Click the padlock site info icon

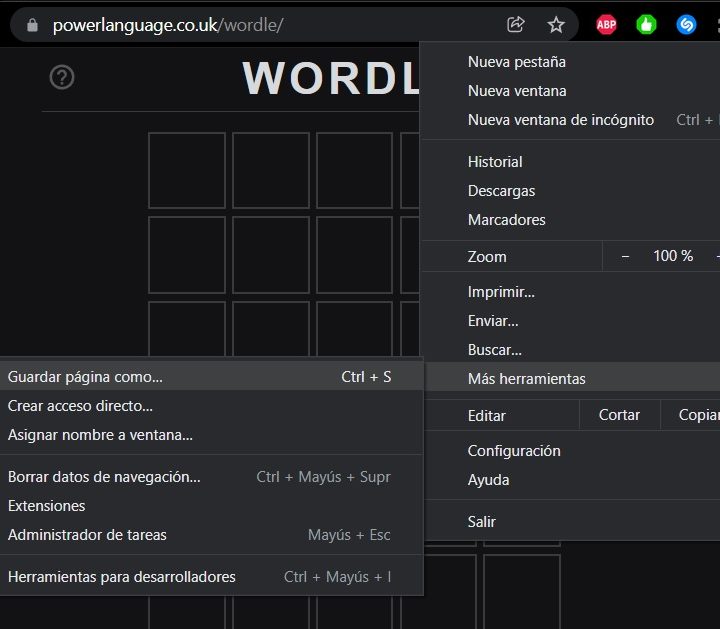pyautogui.click(x=32, y=25)
